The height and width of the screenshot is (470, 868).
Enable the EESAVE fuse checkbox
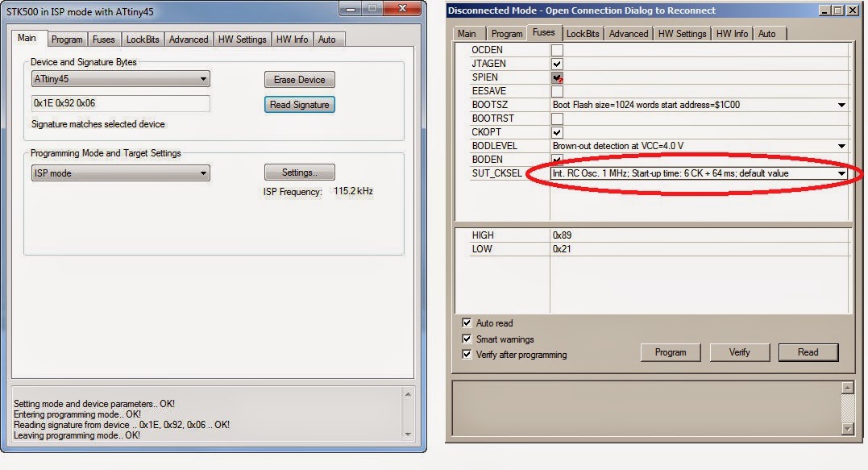(557, 91)
